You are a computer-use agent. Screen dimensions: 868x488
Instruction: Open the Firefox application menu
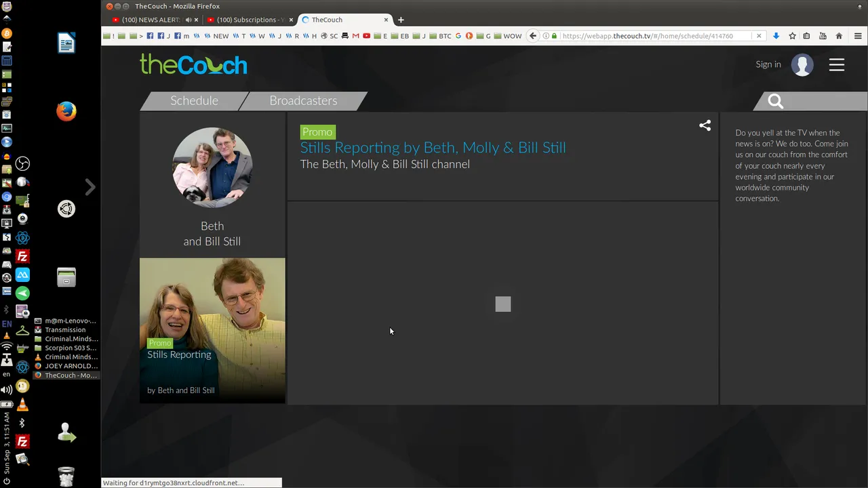tap(856, 36)
